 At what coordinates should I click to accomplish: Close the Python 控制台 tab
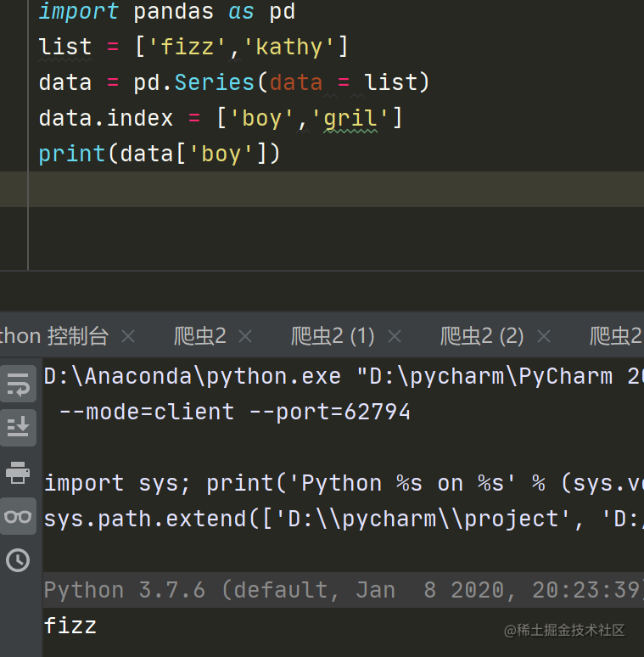point(128,336)
